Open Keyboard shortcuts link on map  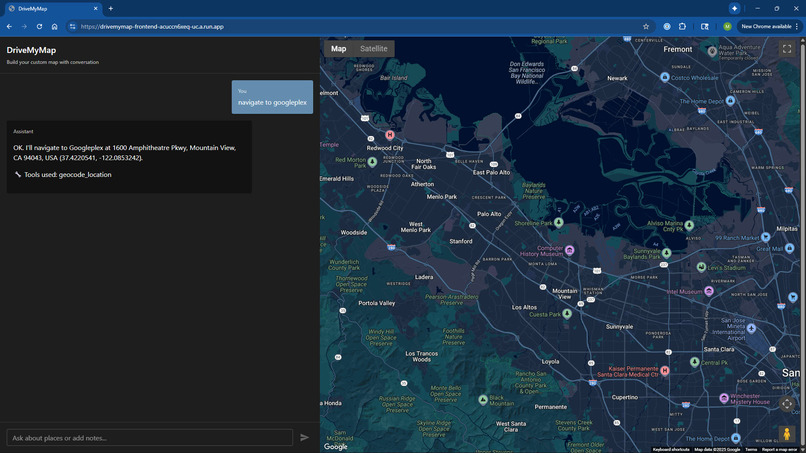(671, 449)
